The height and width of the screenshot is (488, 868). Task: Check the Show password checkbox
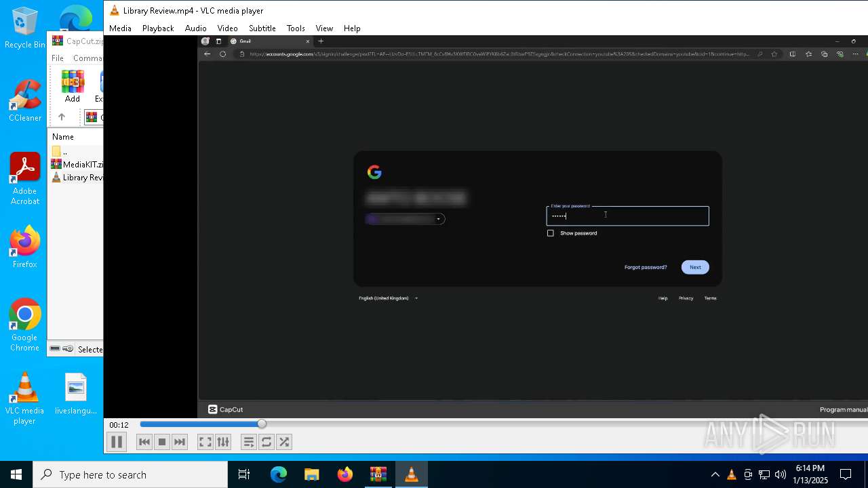point(551,233)
